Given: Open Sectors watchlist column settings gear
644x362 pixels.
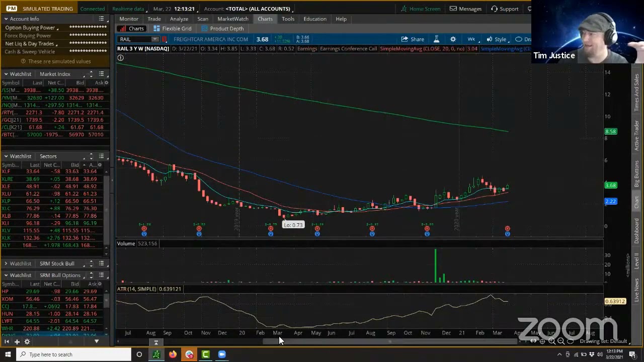Looking at the screenshot, I should (x=100, y=165).
